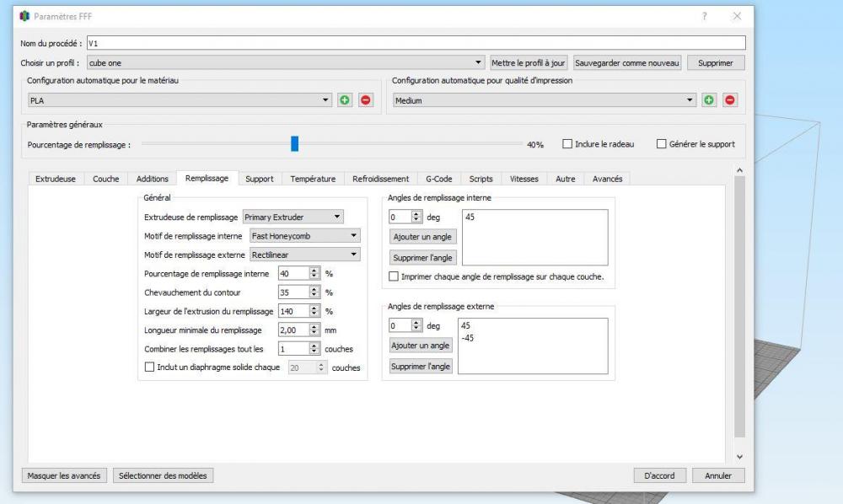Click the Chevauchement du contour stepper arrows
Screen dimensions: 843x504
[314, 292]
